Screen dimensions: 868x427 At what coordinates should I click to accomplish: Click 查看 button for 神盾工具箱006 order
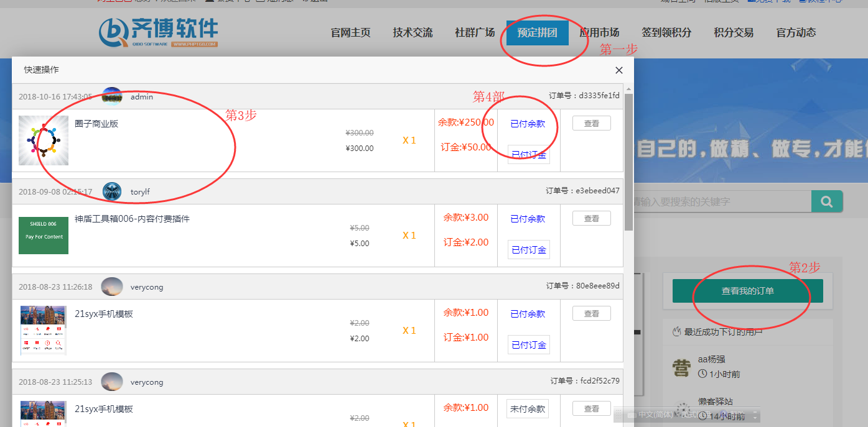(x=591, y=219)
